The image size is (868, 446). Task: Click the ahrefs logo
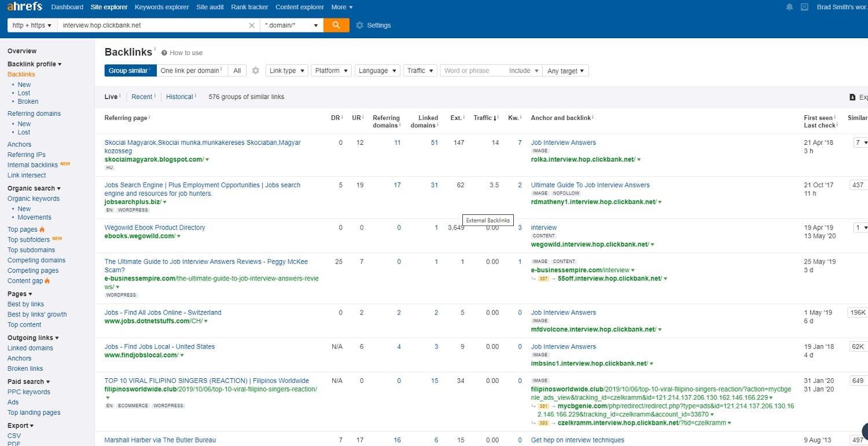[x=25, y=7]
